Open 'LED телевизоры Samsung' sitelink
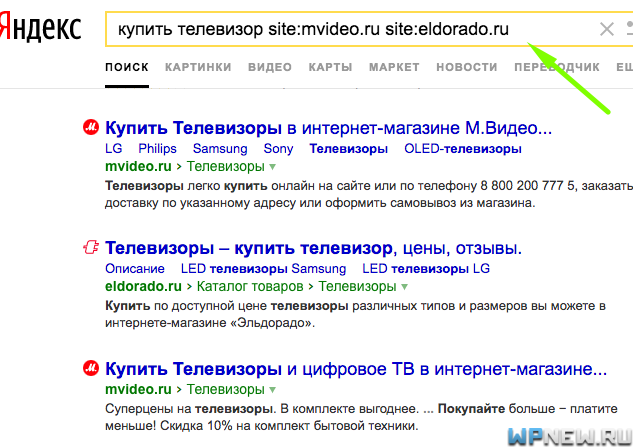Viewport: 633px width, 447px height. (x=263, y=269)
